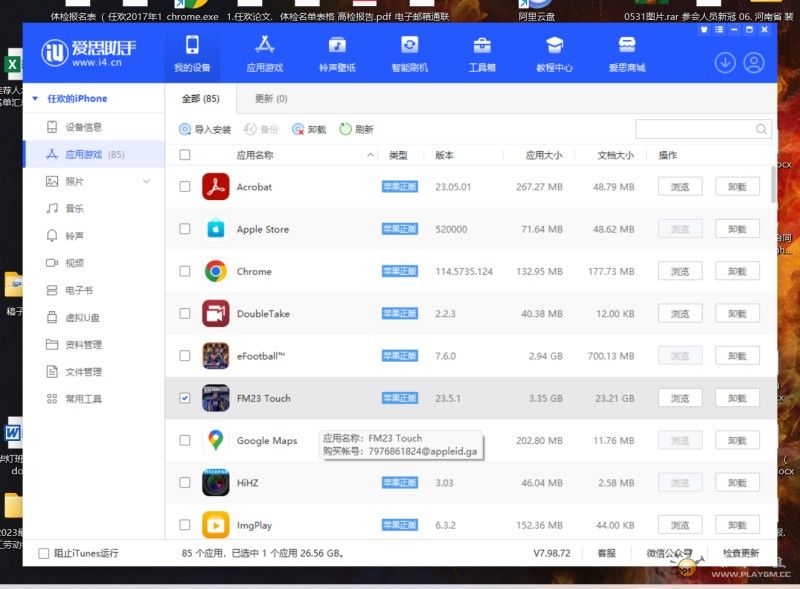Open chrome.exe desktop shortcut
Viewport: 800px width, 589px height.
pyautogui.click(x=192, y=11)
